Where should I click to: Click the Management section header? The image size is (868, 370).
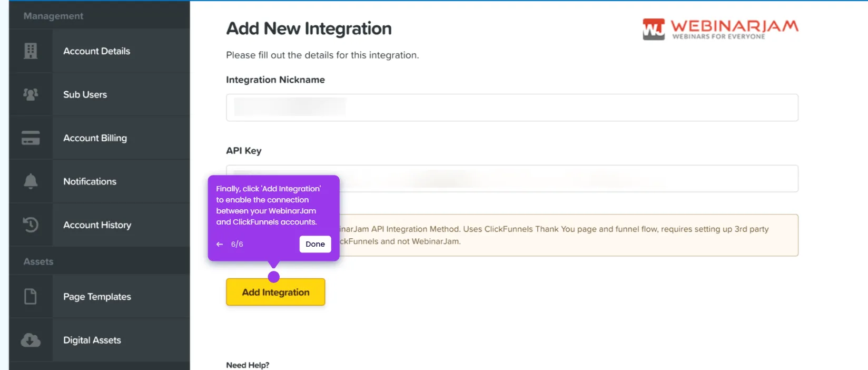tap(53, 16)
